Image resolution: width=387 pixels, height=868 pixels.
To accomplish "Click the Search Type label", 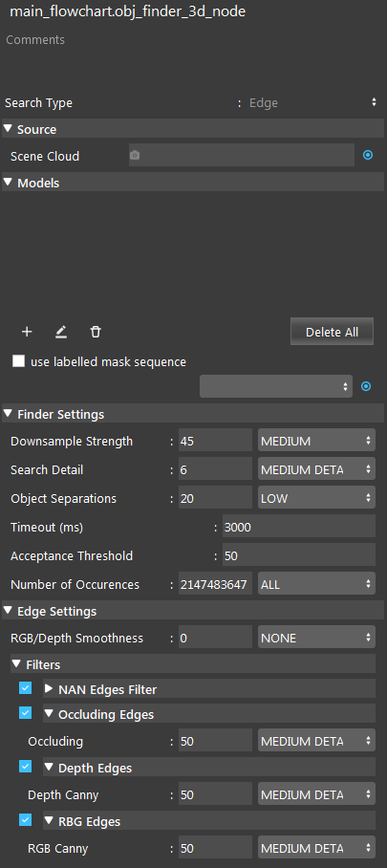I will pyautogui.click(x=39, y=103).
